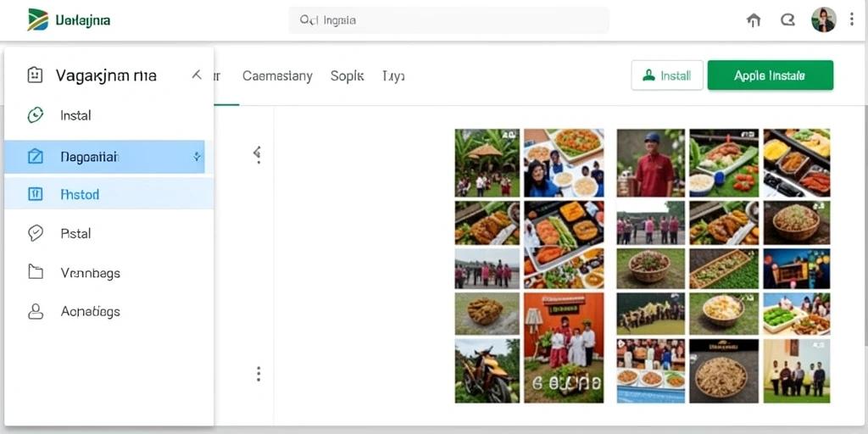Image resolution: width=868 pixels, height=434 pixels.
Task: Switch to the Sopik tab
Action: pyautogui.click(x=347, y=75)
